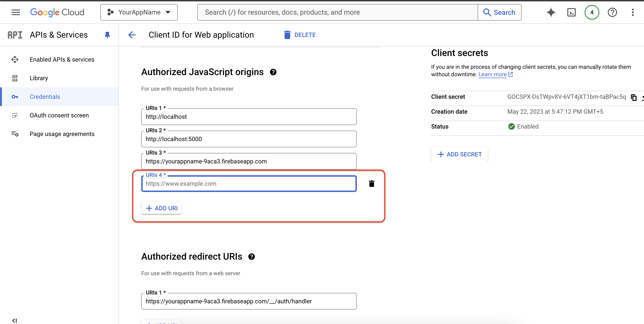Unpin APIs & Services pin icon
Image resolution: width=644 pixels, height=324 pixels.
[107, 35]
